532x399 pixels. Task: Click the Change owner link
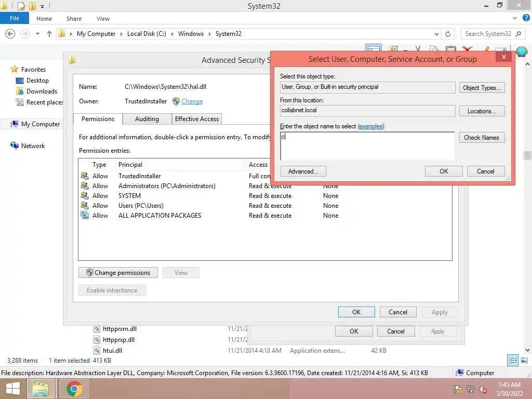click(x=192, y=101)
